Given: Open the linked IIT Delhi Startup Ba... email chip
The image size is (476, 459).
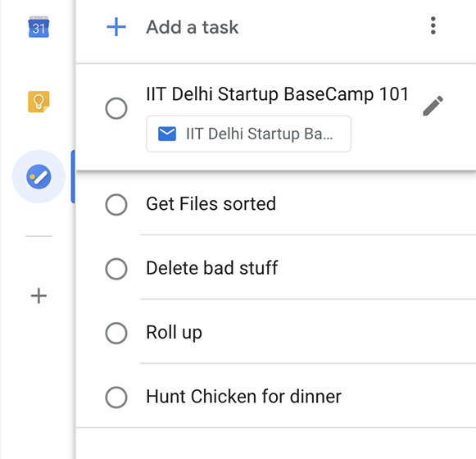Looking at the screenshot, I should click(248, 134).
